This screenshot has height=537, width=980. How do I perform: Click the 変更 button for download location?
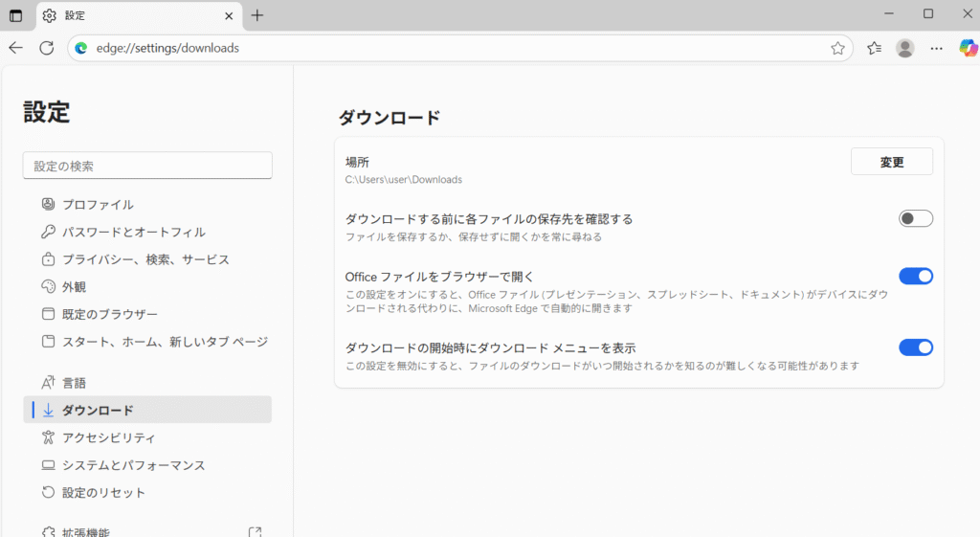coord(892,162)
